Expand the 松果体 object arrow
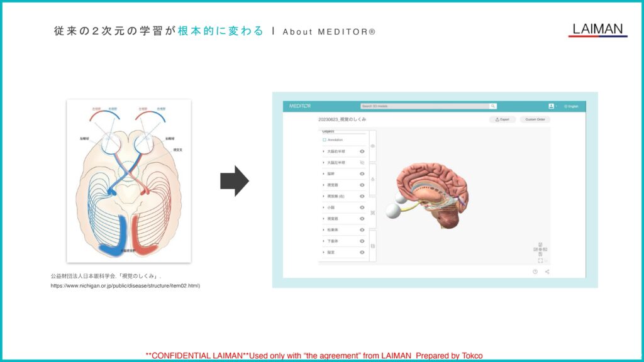The width and height of the screenshot is (644, 362). [x=324, y=230]
